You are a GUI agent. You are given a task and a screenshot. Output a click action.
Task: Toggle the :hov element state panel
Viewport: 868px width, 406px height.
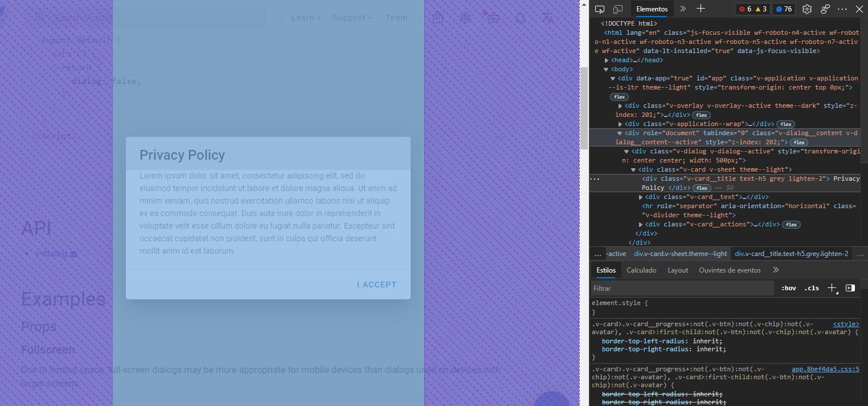[x=789, y=289]
